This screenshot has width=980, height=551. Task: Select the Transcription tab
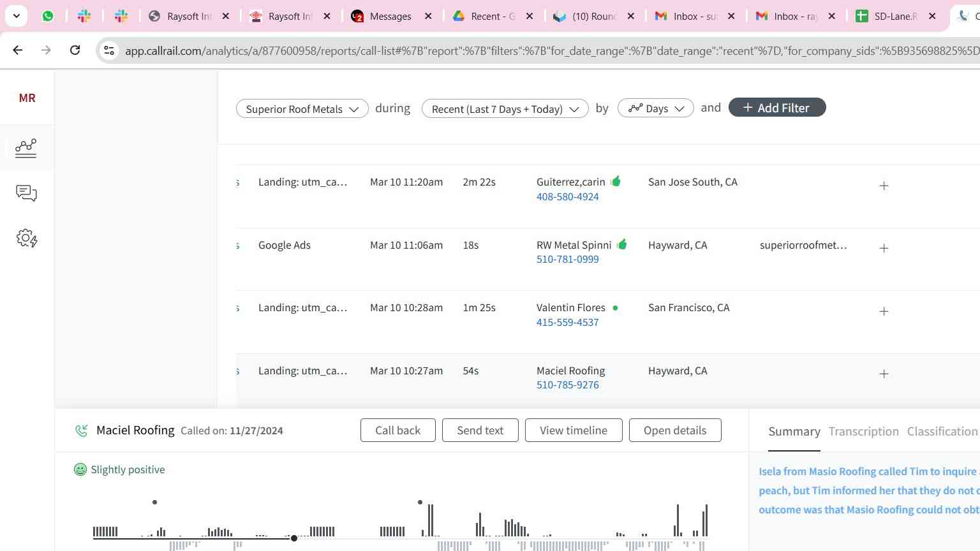click(x=863, y=432)
